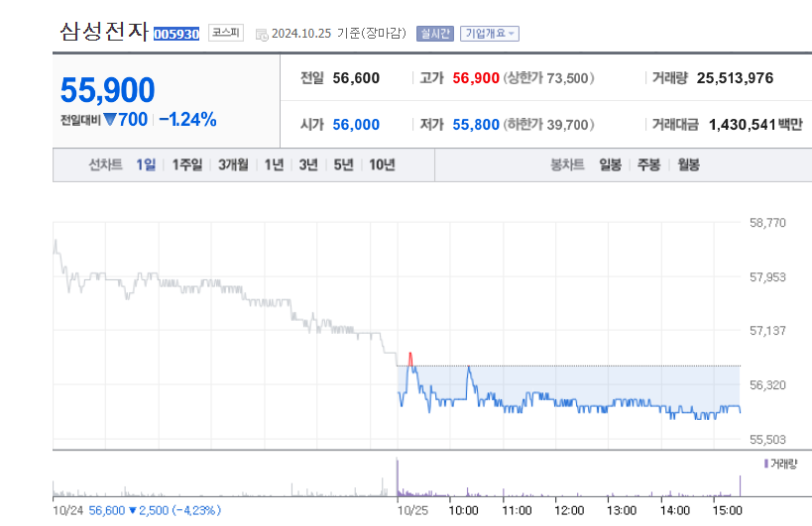Click the 13:00 time axis label
The image size is (812, 526).
tap(622, 510)
